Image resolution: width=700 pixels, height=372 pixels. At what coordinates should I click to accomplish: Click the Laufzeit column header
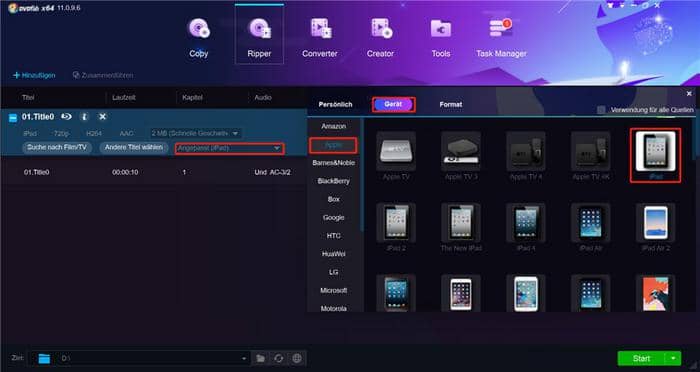[x=124, y=97]
